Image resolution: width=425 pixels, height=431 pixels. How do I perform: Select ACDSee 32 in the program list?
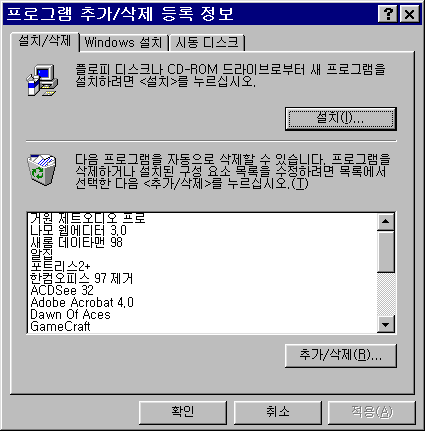click(62, 290)
